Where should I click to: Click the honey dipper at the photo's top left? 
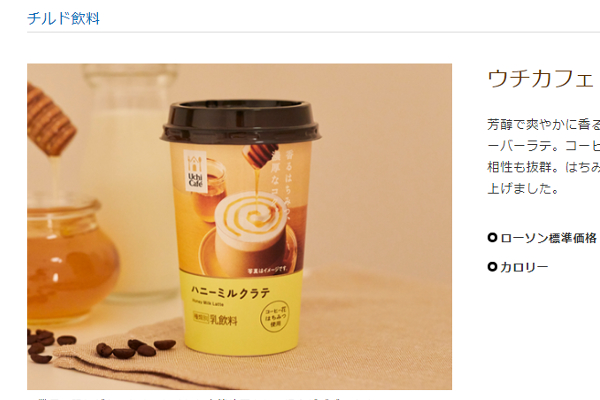50,119
